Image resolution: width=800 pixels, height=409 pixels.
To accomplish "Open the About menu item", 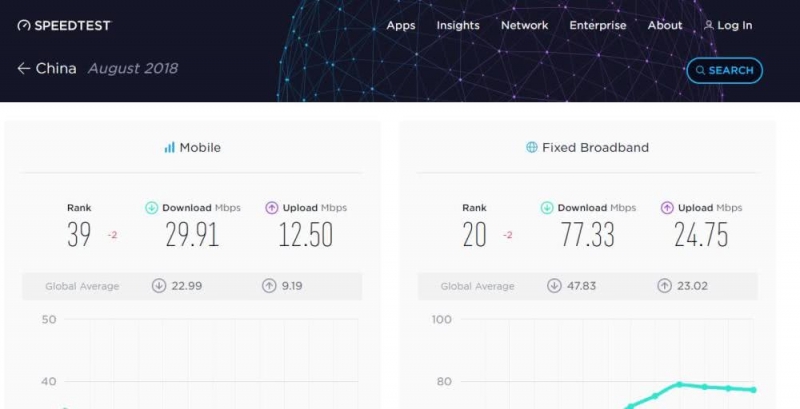I will 665,25.
